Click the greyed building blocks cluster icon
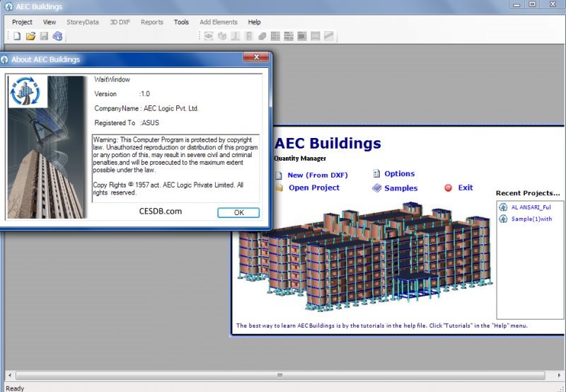This screenshot has height=392, width=566. [222, 36]
